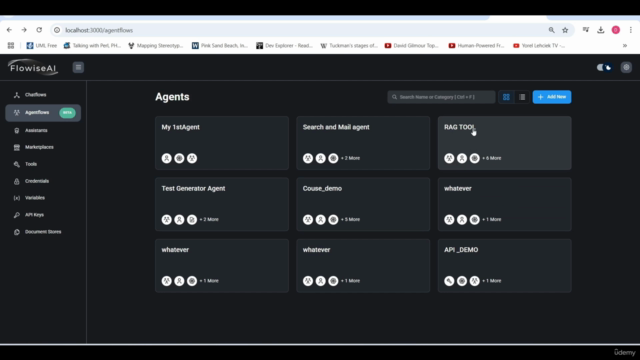Click the Variables icon in sidebar
The width and height of the screenshot is (640, 360).
pyautogui.click(x=17, y=198)
